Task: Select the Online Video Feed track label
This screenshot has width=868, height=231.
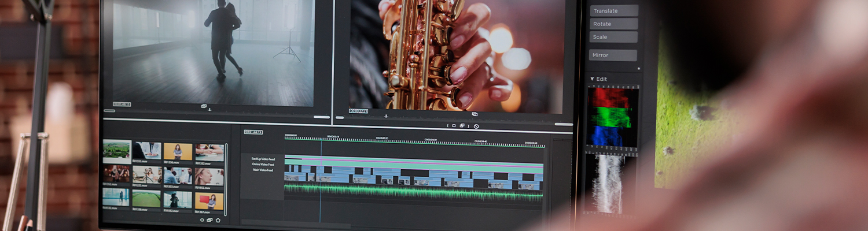Action: [263, 165]
